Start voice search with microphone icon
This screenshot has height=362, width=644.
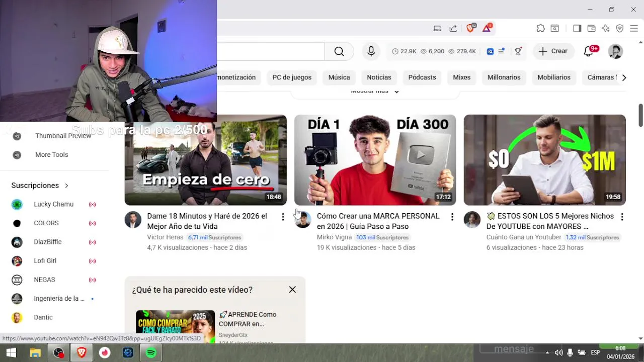(371, 51)
